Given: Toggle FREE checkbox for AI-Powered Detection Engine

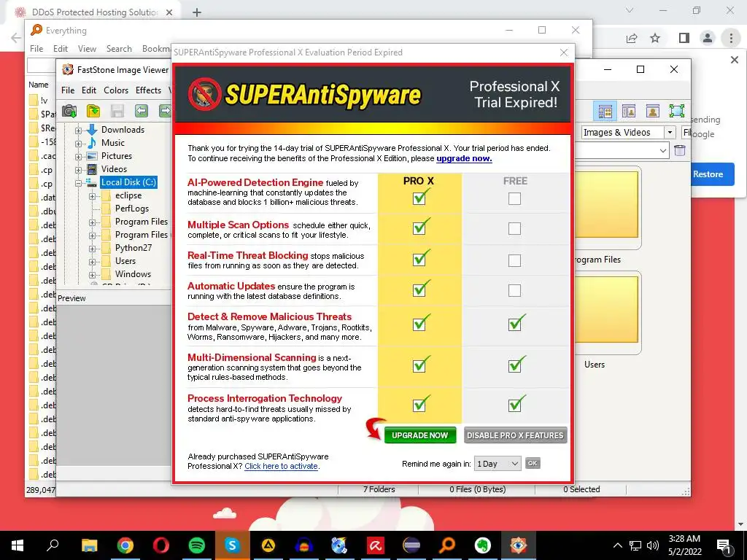Looking at the screenshot, I should pos(514,198).
